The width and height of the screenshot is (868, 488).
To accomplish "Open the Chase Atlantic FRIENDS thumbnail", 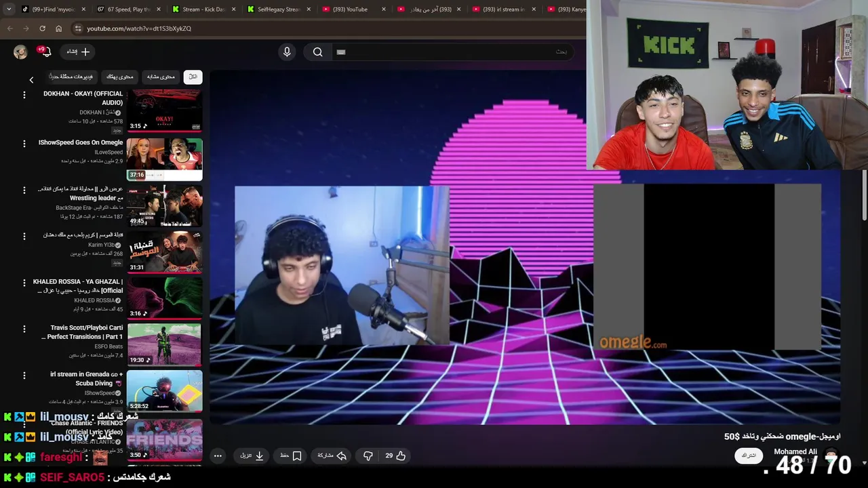I will click(x=164, y=439).
